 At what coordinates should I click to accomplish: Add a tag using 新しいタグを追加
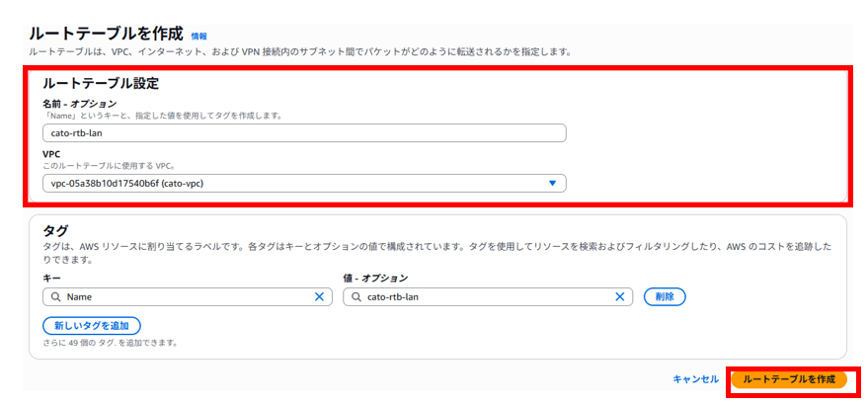click(92, 325)
